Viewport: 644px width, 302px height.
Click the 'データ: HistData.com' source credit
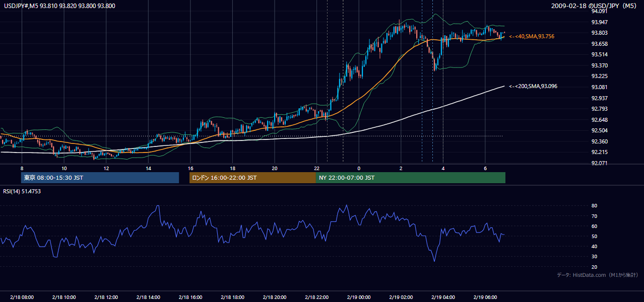pyautogui.click(x=598, y=275)
